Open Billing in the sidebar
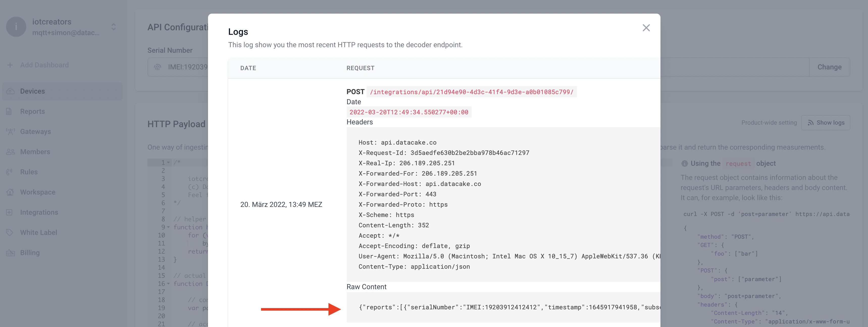This screenshot has width=868, height=327. [30, 253]
